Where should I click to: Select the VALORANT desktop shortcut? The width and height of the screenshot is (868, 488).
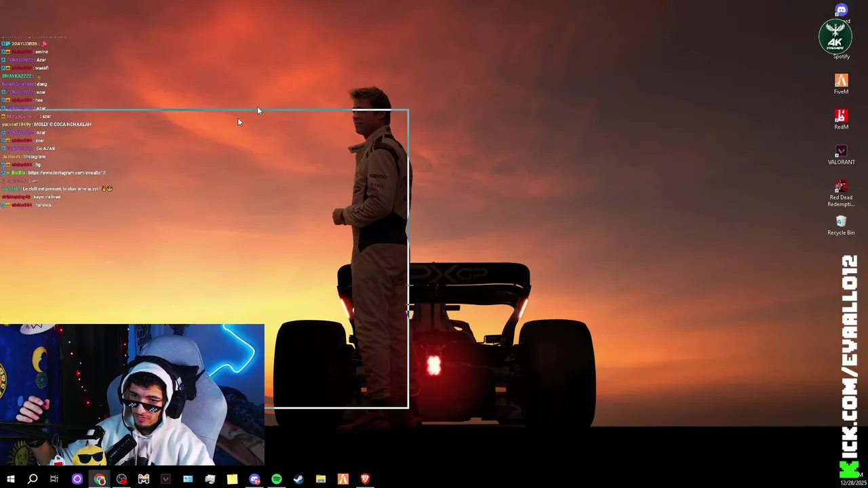[841, 155]
